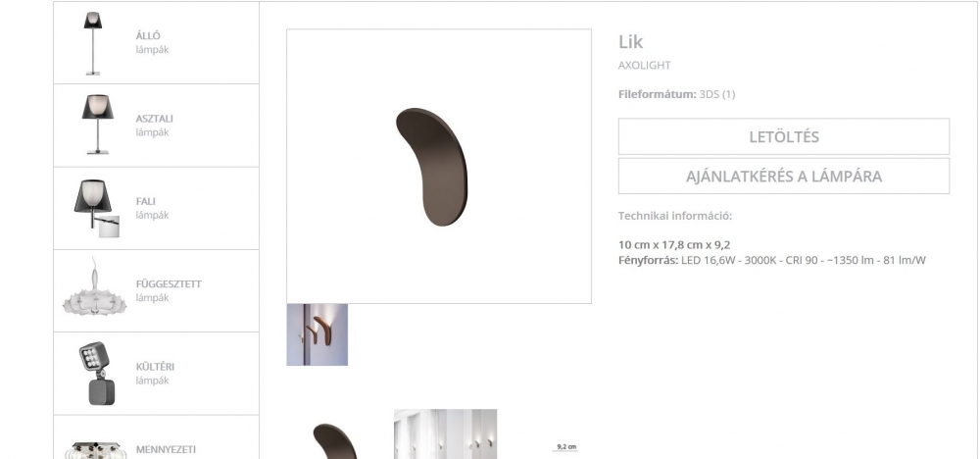The height and width of the screenshot is (459, 980).
Task: Open the ÁLLÓ lámpák category
Action: (x=152, y=42)
